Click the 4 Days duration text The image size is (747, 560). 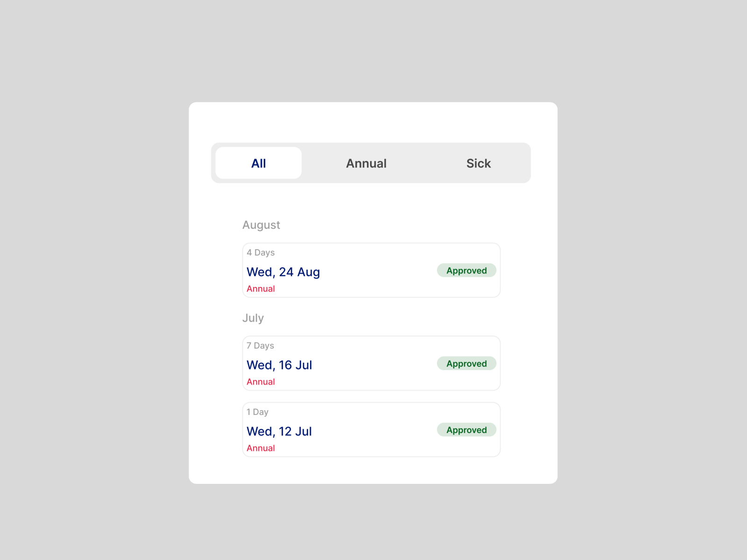coord(261,252)
